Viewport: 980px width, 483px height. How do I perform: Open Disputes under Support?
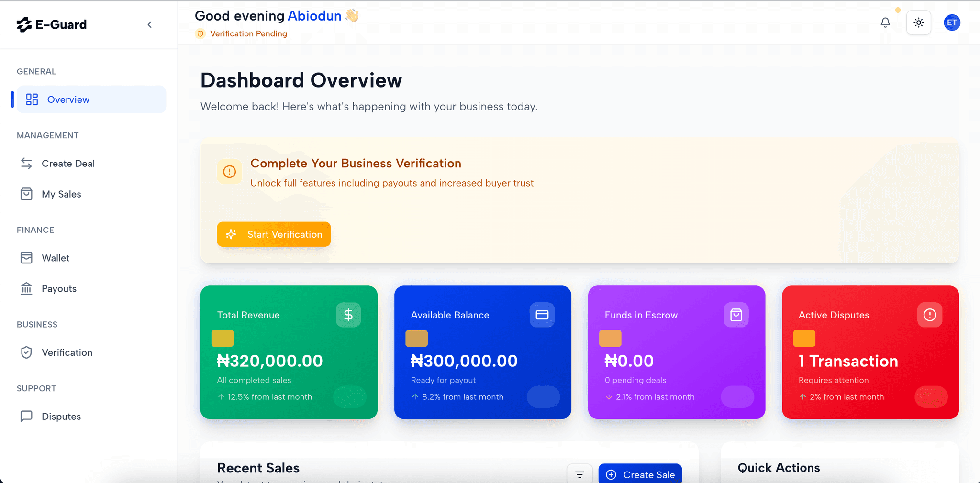click(61, 417)
